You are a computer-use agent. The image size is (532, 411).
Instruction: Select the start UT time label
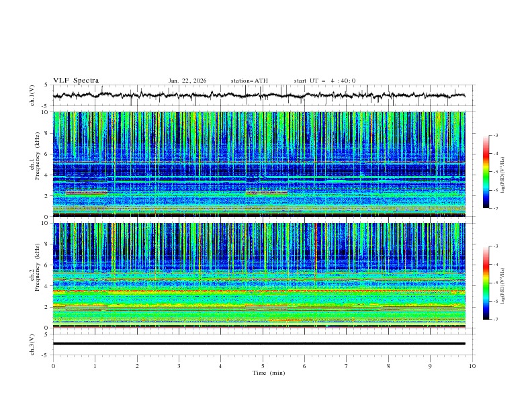[x=324, y=81]
